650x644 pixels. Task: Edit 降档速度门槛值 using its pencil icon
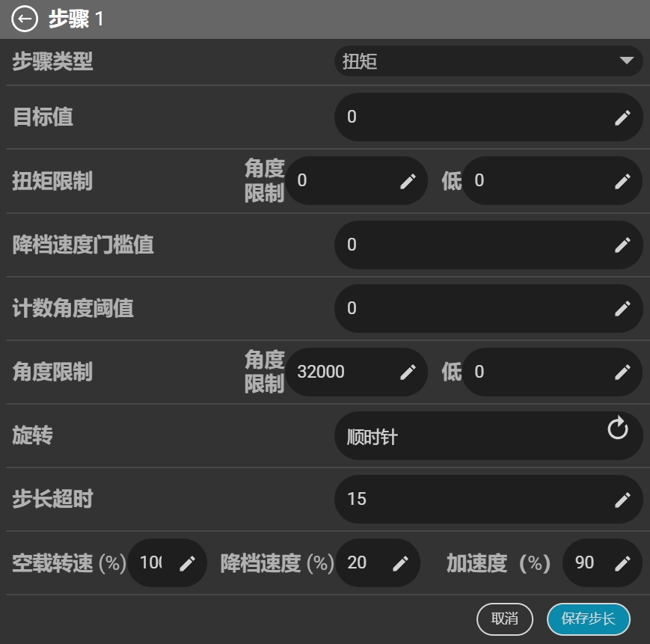coord(622,245)
